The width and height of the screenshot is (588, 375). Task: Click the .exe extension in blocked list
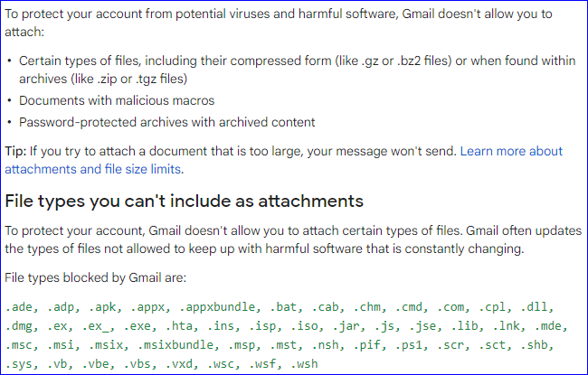coord(137,326)
